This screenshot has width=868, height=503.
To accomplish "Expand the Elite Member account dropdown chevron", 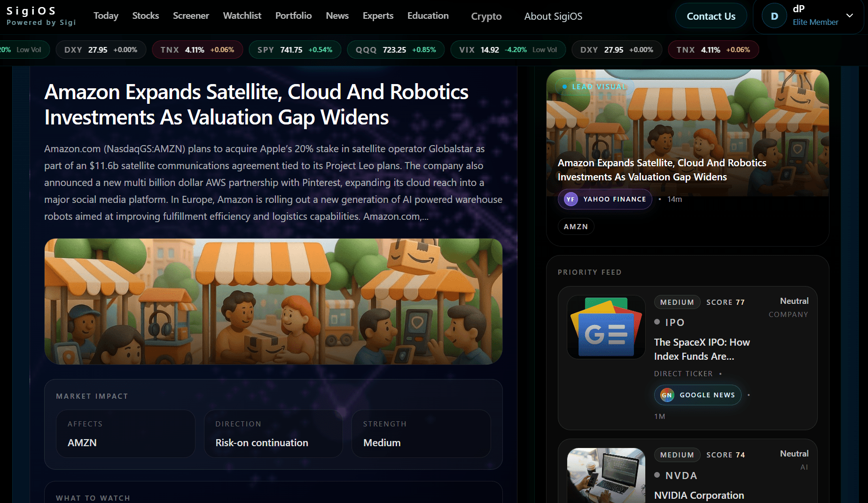I will tap(850, 15).
